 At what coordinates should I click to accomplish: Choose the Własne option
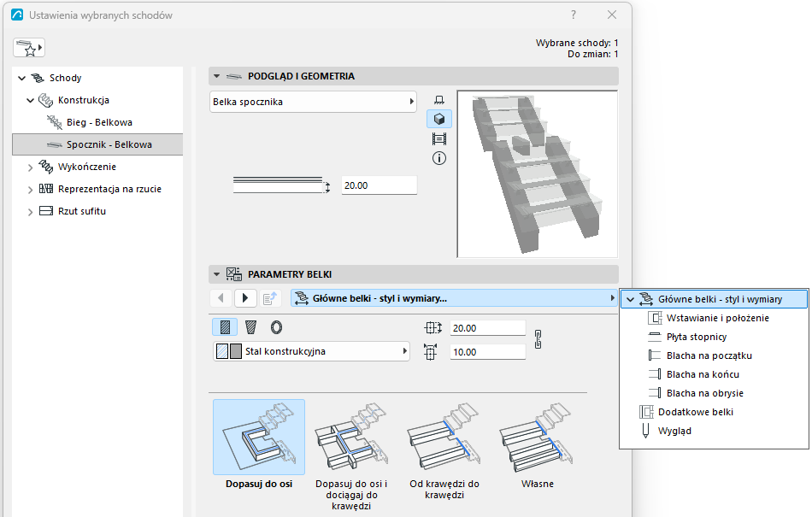tap(538, 444)
